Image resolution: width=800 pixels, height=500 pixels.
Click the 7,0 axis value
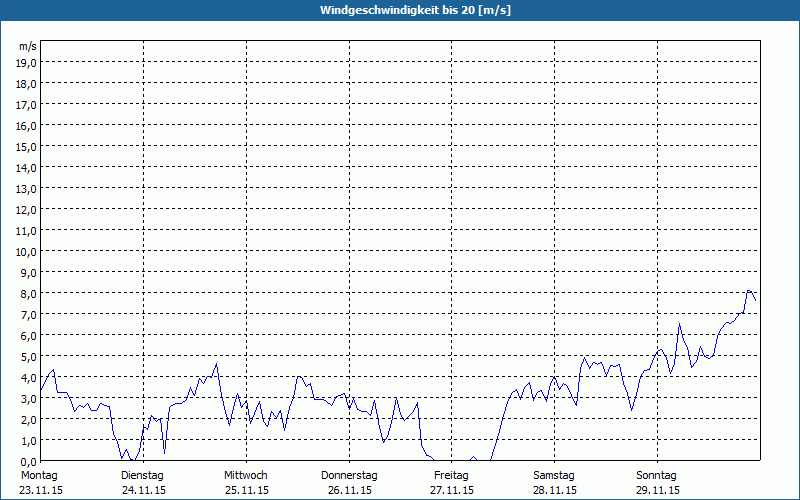[x=29, y=315]
